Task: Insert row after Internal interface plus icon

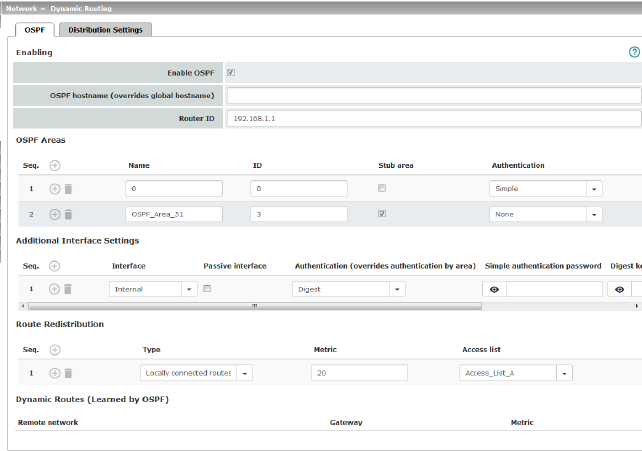Action: pyautogui.click(x=54, y=289)
